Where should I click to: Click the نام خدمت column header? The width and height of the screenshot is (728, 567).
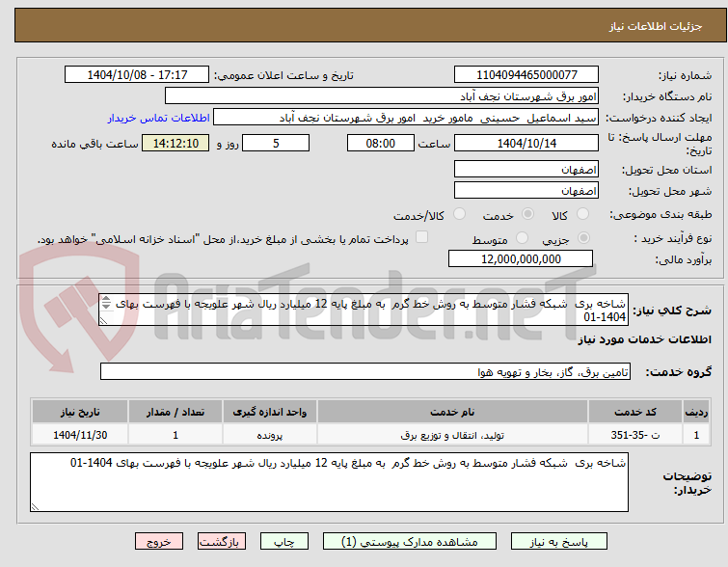point(452,412)
